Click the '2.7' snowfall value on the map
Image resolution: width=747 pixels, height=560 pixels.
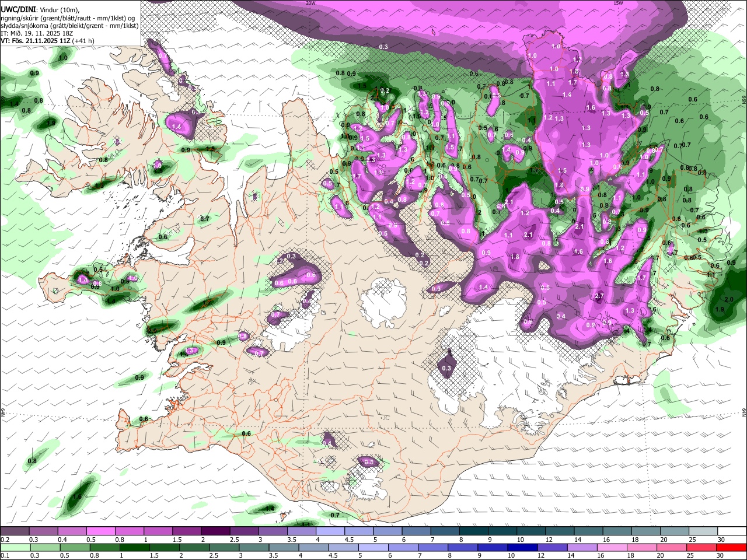click(599, 296)
